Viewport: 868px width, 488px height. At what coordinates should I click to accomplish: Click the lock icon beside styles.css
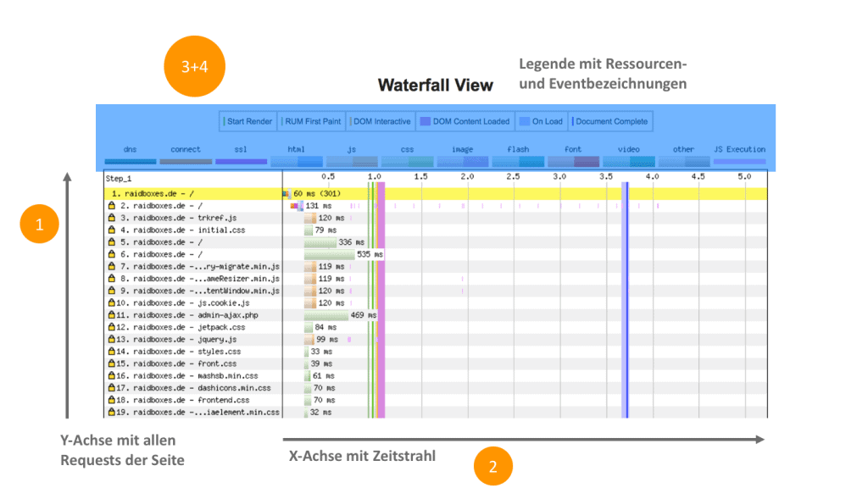coord(111,352)
